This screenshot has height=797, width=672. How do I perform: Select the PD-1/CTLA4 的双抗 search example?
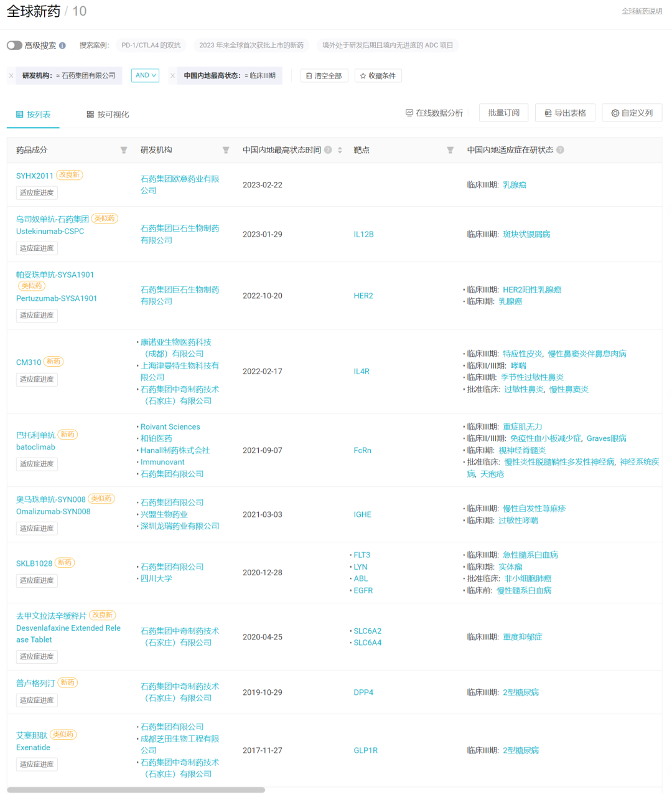click(151, 45)
